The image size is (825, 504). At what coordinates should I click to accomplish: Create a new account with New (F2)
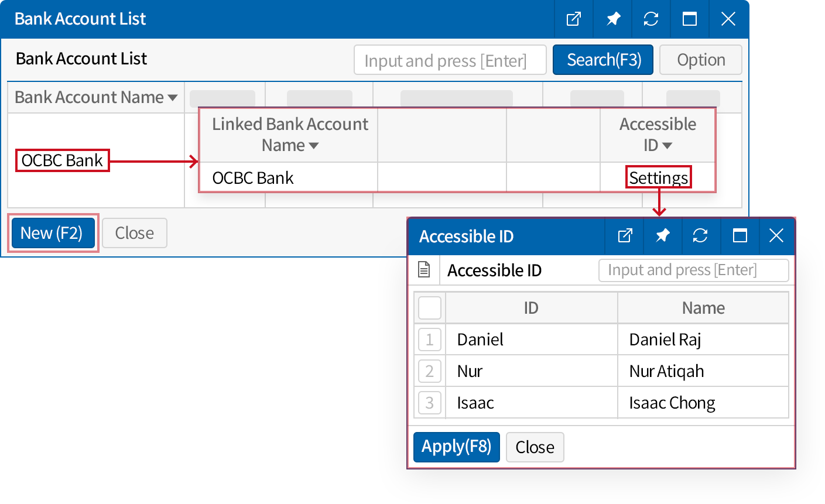[53, 233]
